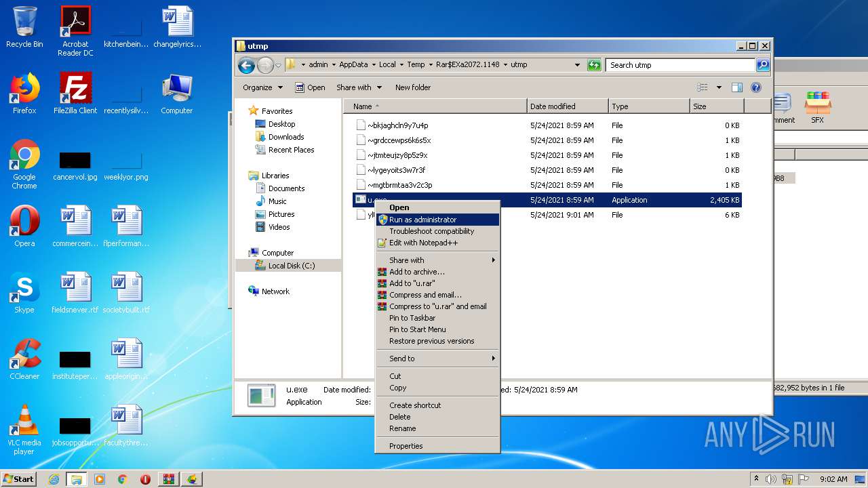Viewport: 868px width, 488px height.
Task: Expand the Share with submenu
Action: coord(437,260)
